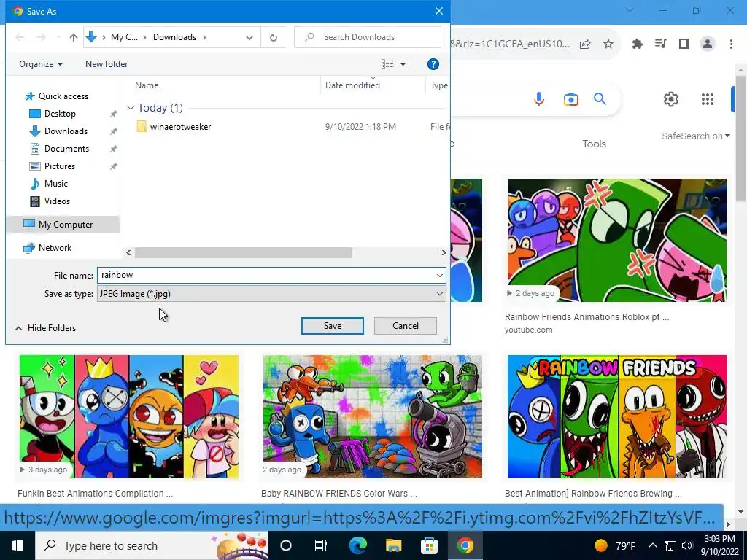This screenshot has width=747, height=560.
Task: Open Best Animation Rainbow Friends Brewing link
Action: [593, 494]
